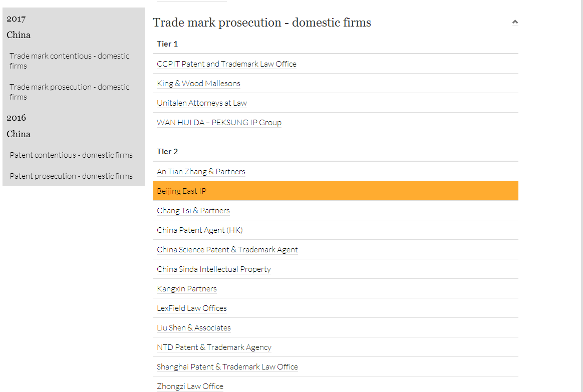The height and width of the screenshot is (392, 583).
Task: Click the Trade mark prosecution - domestic firms title
Action: tap(262, 23)
